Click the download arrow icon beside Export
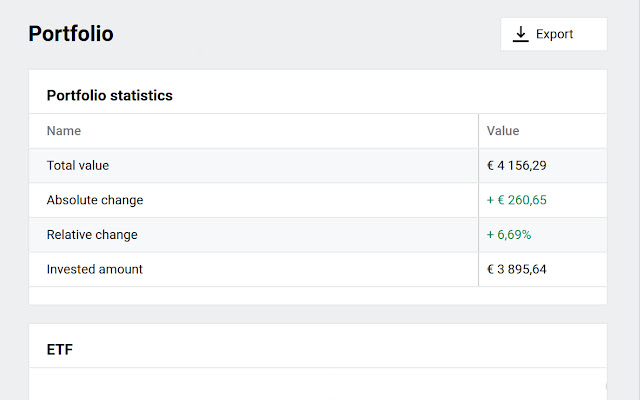 520,34
